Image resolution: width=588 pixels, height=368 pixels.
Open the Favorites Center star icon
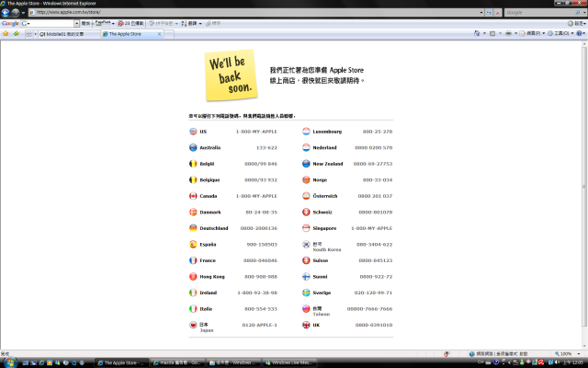click(x=6, y=34)
